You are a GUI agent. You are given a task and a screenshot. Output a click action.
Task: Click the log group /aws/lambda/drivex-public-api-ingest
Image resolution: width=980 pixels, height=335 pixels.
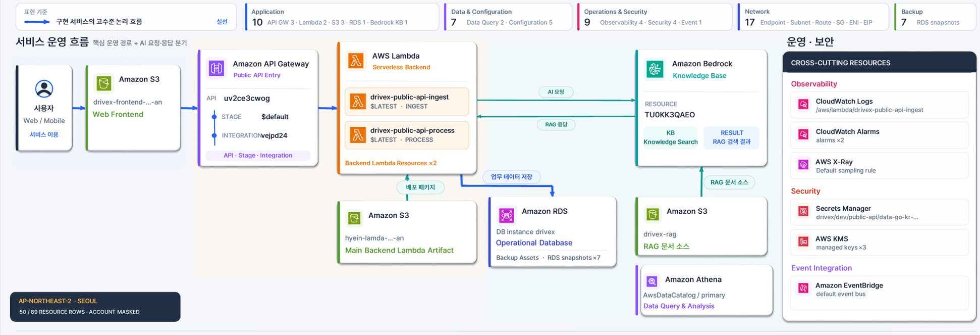pyautogui.click(x=869, y=110)
